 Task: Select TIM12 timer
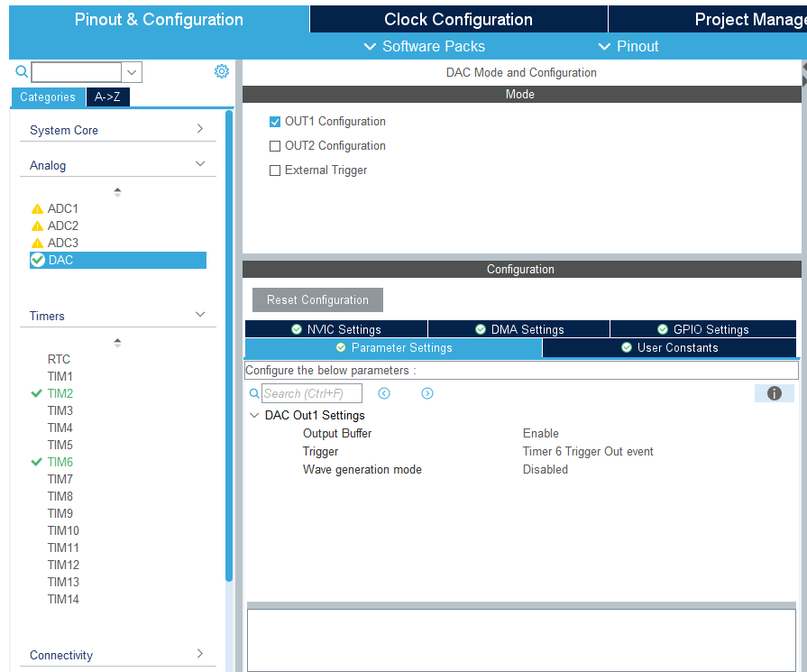[63, 565]
